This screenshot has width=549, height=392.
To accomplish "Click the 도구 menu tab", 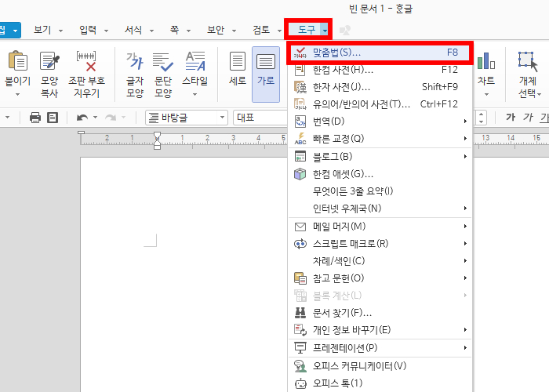I will pyautogui.click(x=307, y=30).
